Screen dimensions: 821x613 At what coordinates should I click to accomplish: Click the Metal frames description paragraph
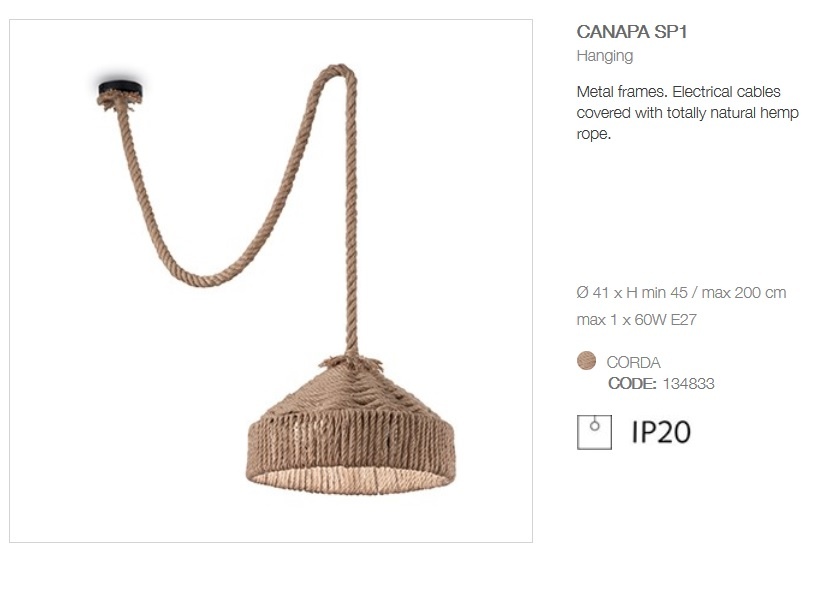pos(687,113)
